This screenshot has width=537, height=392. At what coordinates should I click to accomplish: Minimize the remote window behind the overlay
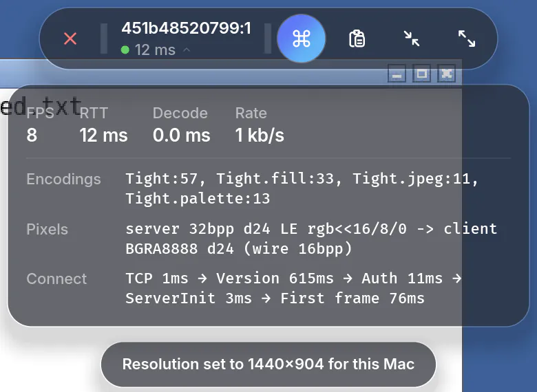pyautogui.click(x=397, y=74)
